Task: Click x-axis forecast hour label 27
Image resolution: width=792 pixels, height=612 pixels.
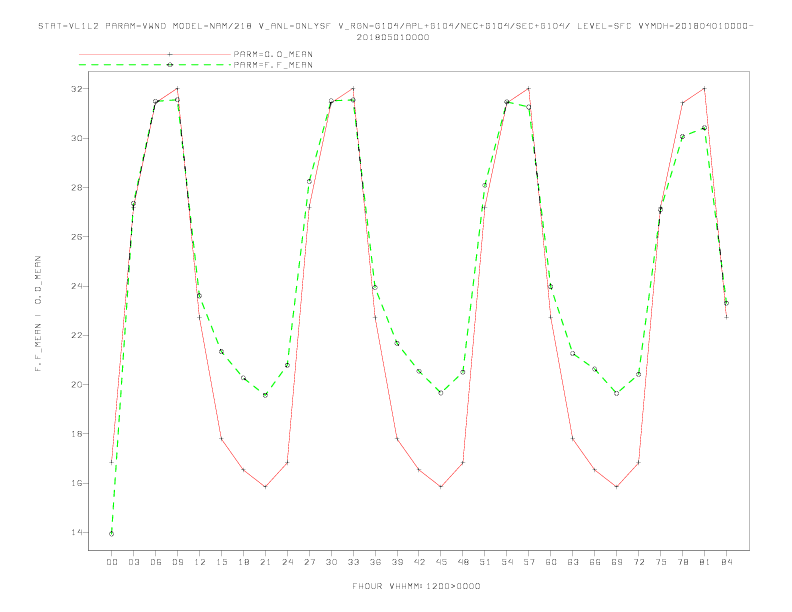Action: pyautogui.click(x=309, y=562)
